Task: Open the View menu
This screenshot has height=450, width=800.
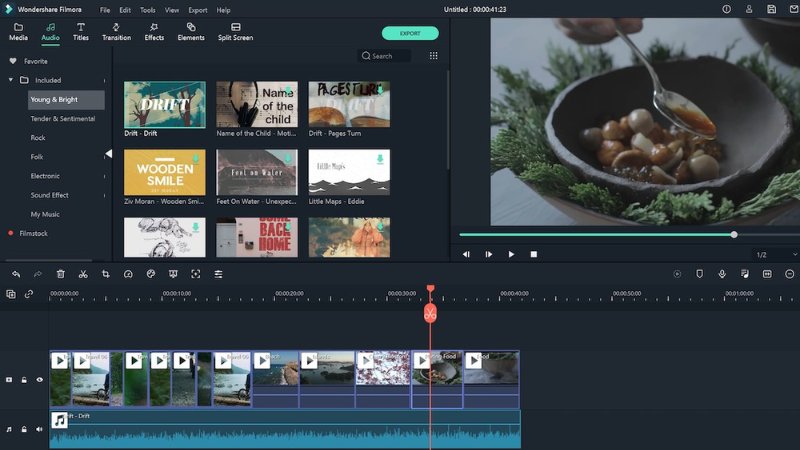Action: (172, 10)
